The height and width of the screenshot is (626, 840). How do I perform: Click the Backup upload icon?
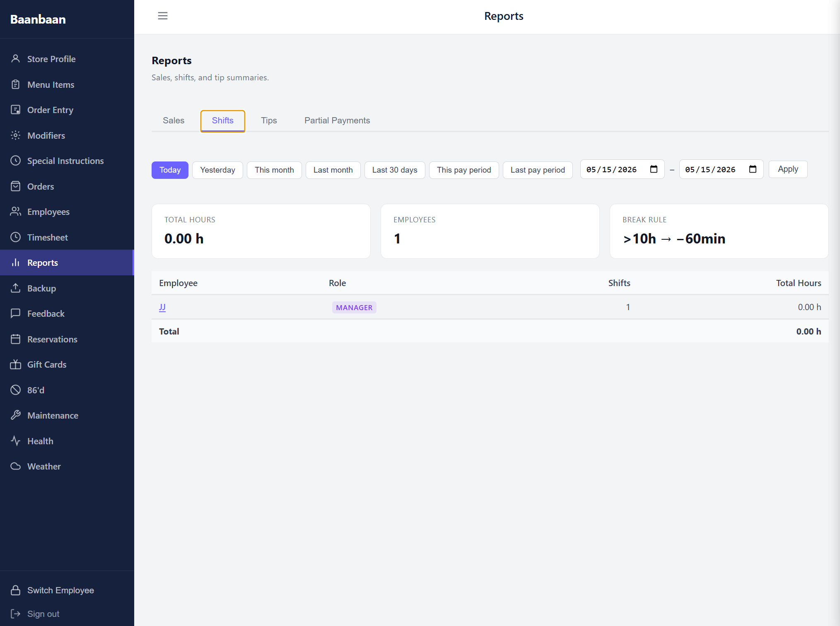15,288
